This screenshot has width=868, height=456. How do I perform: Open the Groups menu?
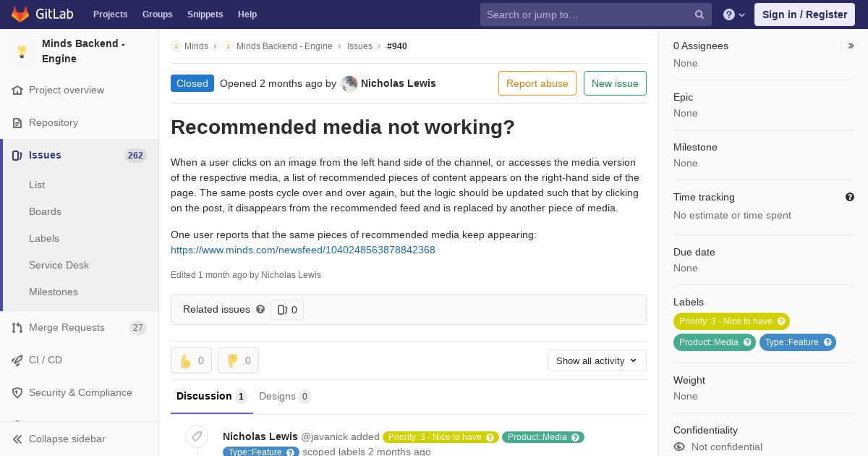point(157,14)
